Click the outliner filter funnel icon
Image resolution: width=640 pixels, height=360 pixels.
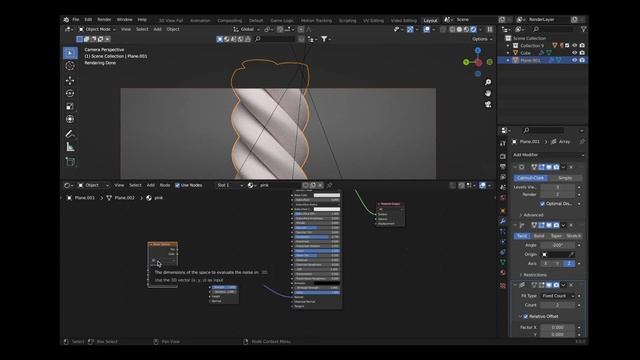583,29
